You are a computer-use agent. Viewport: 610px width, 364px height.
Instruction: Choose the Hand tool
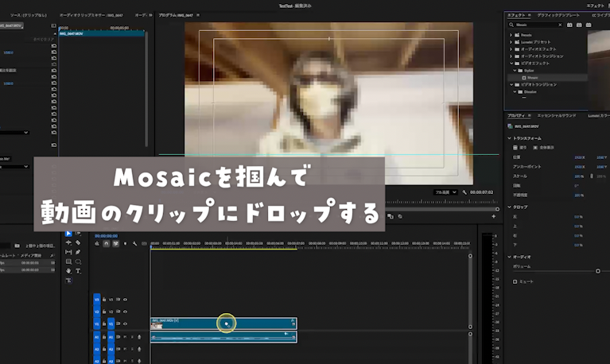coord(68,271)
